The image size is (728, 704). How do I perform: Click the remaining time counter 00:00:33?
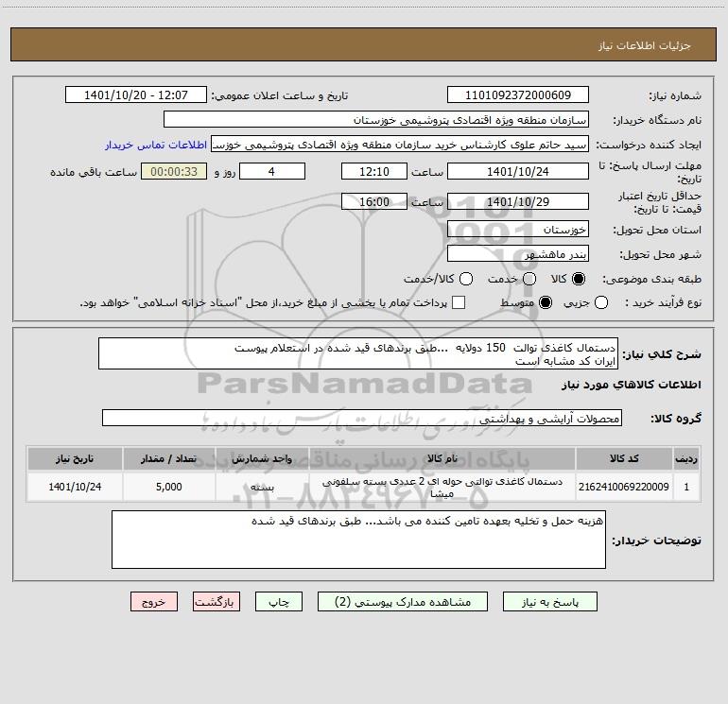174,171
